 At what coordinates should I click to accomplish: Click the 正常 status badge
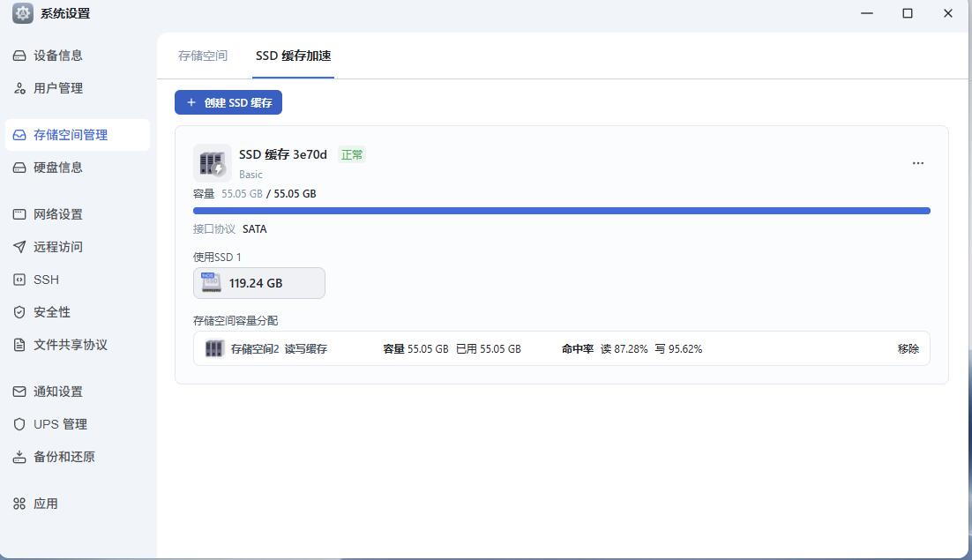tap(352, 155)
